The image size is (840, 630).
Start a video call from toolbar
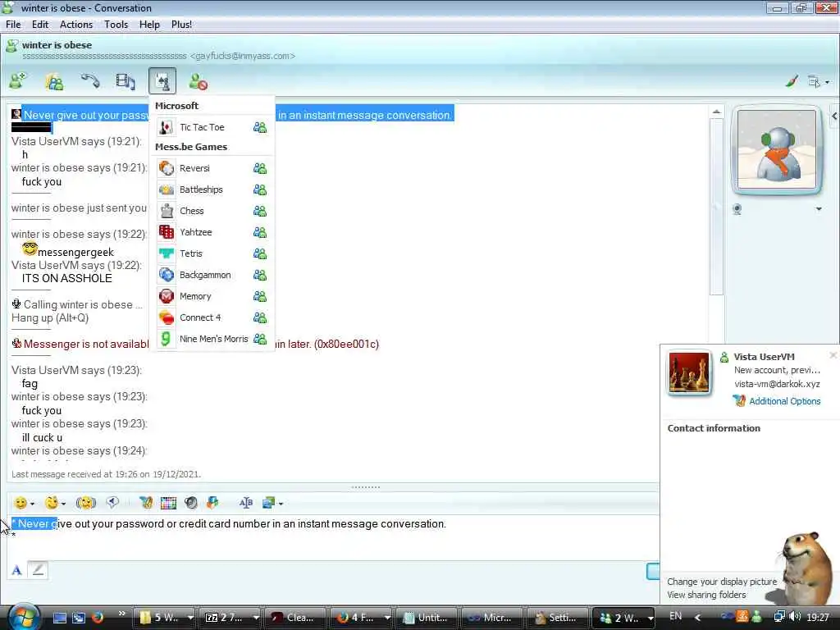coord(126,81)
